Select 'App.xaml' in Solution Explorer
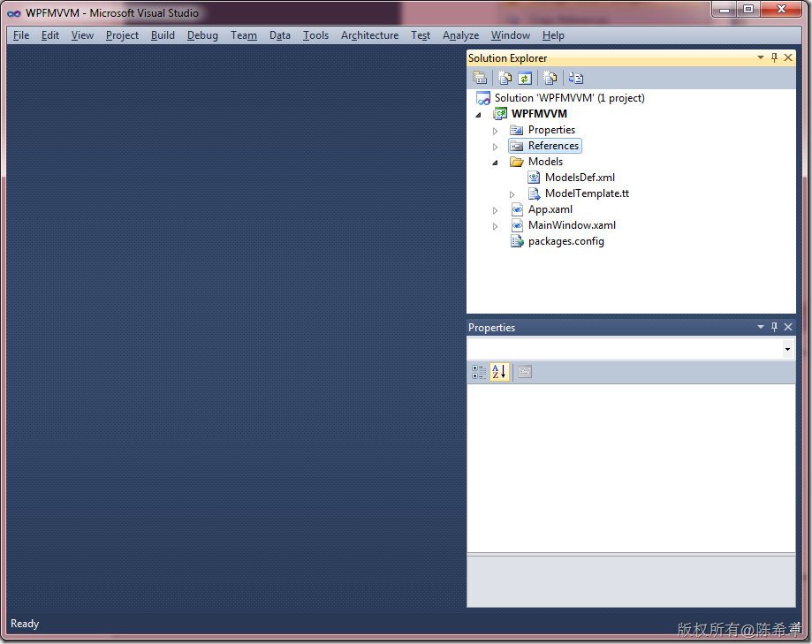The height and width of the screenshot is (644, 812). click(x=550, y=209)
